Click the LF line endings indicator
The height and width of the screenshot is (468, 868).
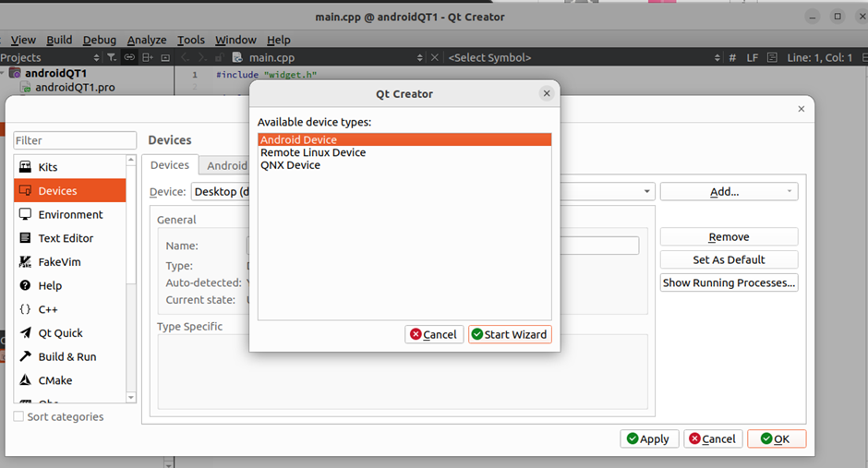pos(752,57)
